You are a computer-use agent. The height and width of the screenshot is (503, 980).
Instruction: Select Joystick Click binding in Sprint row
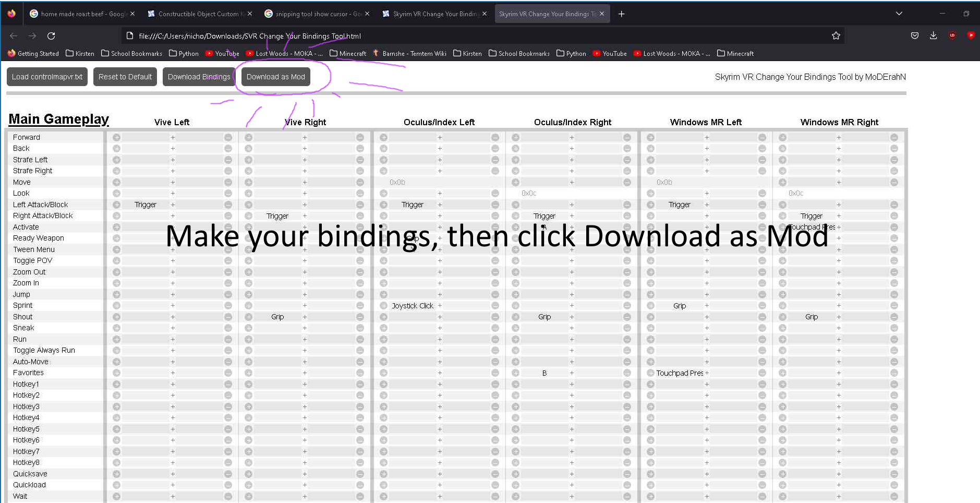[x=413, y=306]
